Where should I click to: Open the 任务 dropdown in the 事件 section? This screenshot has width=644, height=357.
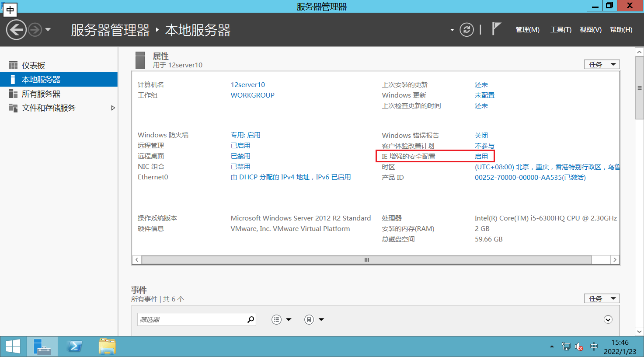point(602,298)
